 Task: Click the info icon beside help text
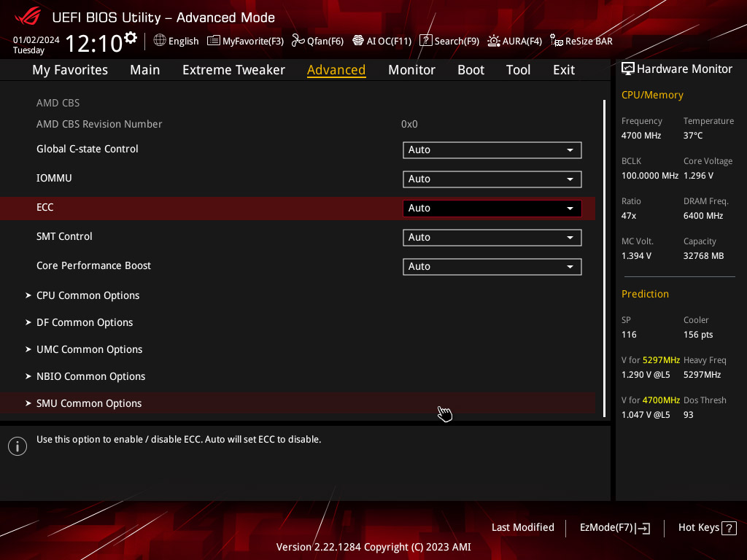pyautogui.click(x=18, y=446)
